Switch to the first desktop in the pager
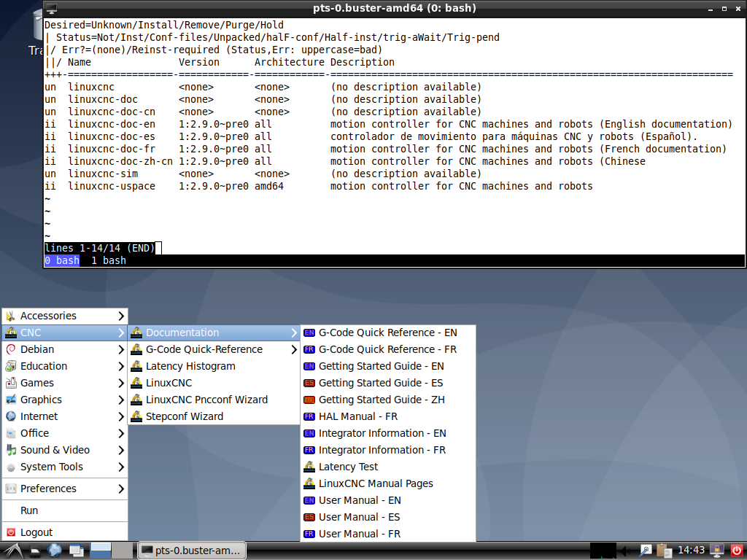The width and height of the screenshot is (747, 560). click(x=101, y=551)
